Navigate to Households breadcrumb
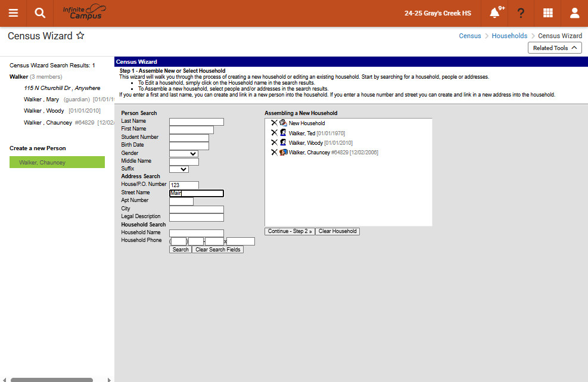 (x=509, y=36)
